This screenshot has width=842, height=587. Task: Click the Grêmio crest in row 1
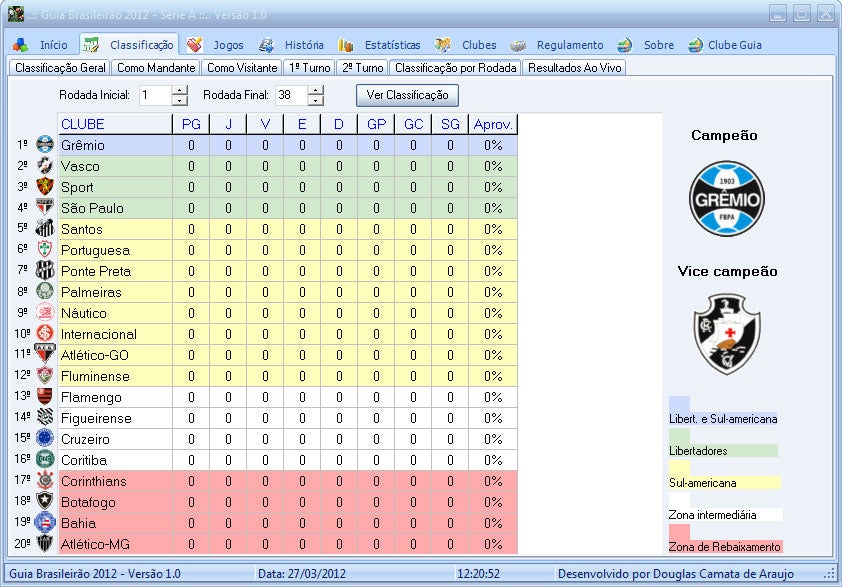tap(45, 144)
